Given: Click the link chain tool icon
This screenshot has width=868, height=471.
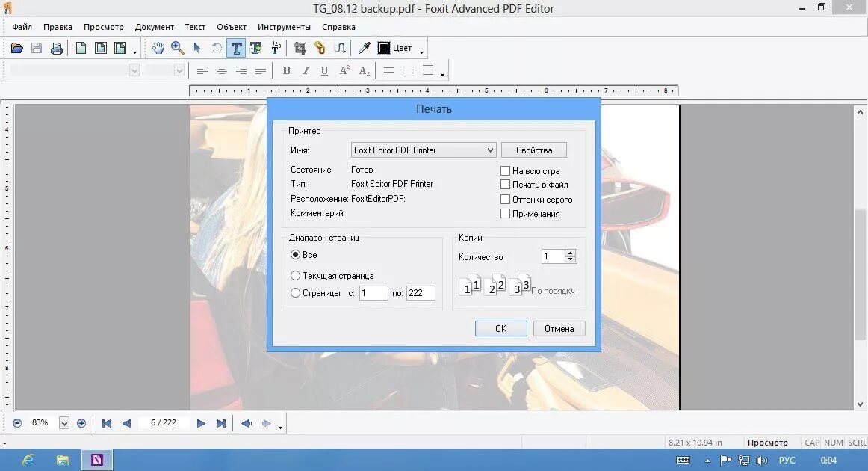Looking at the screenshot, I should 320,48.
